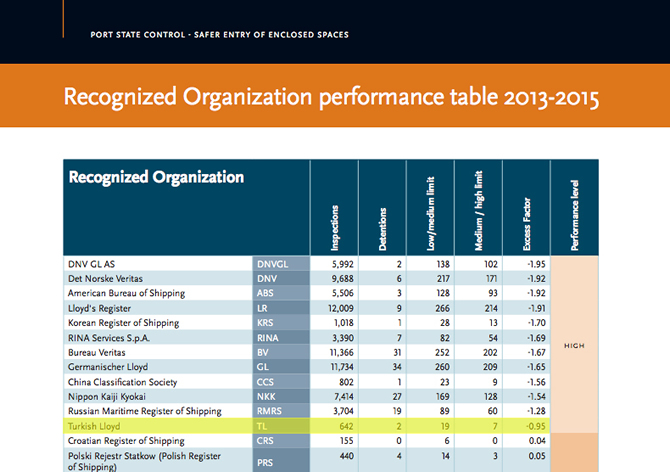Select 'China Classification Society' row name

point(122,381)
